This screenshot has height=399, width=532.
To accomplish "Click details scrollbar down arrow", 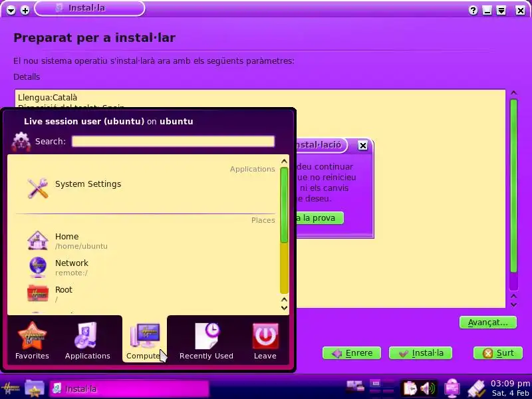I will tap(513, 305).
